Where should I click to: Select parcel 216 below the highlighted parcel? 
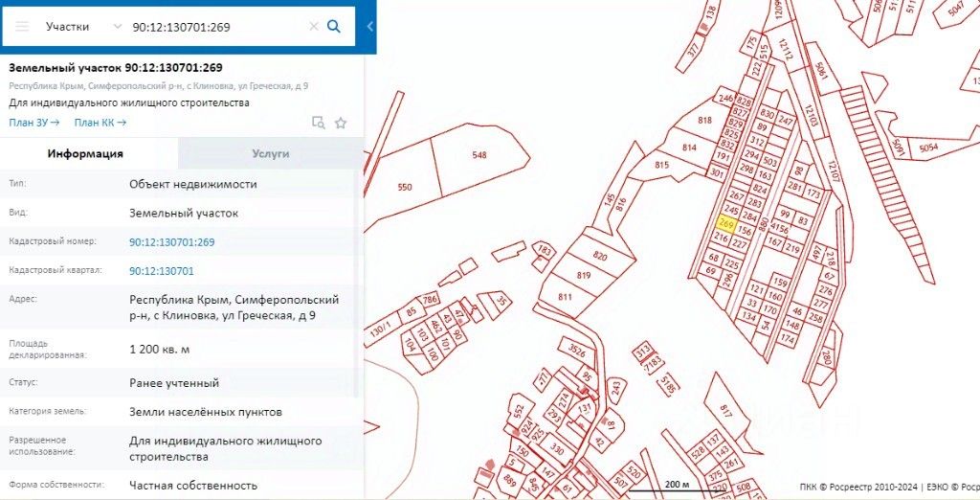pos(721,238)
